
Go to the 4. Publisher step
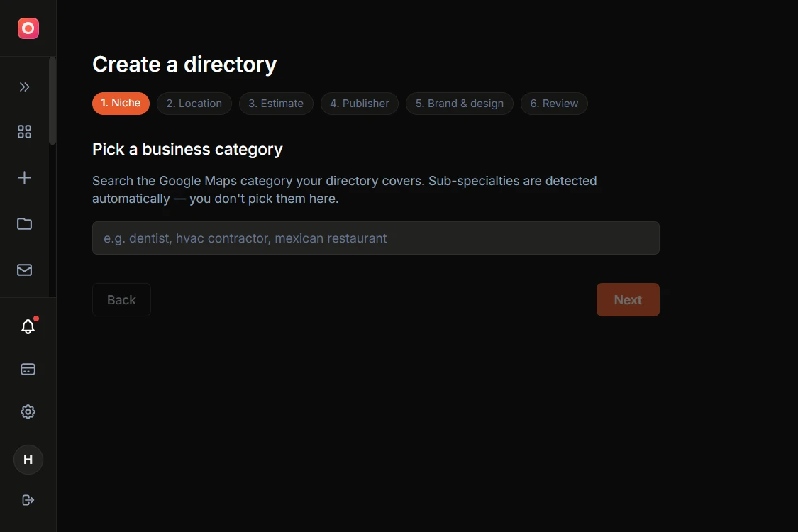tap(360, 104)
